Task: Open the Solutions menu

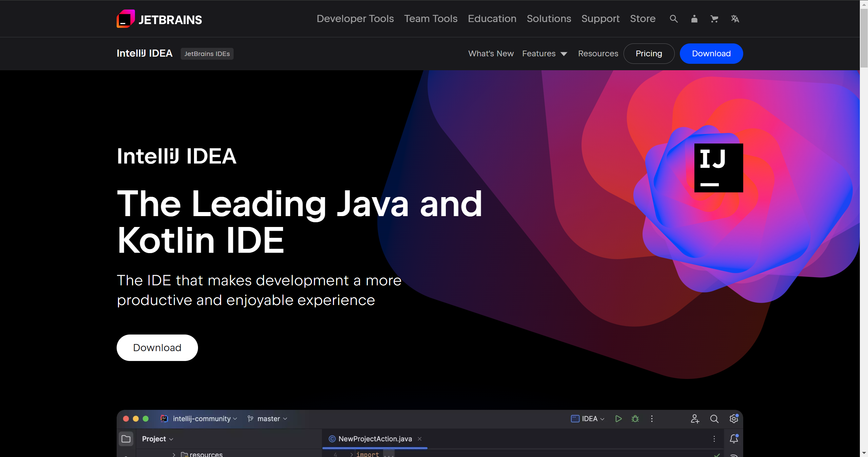Action: coord(549,19)
